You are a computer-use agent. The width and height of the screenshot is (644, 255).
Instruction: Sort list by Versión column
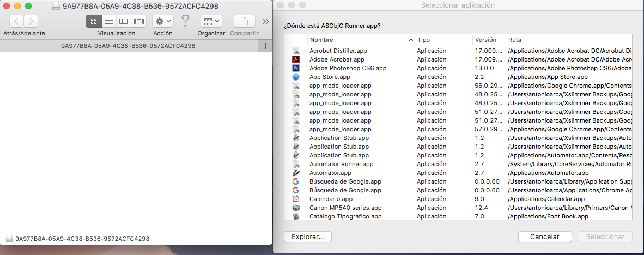[x=489, y=40]
